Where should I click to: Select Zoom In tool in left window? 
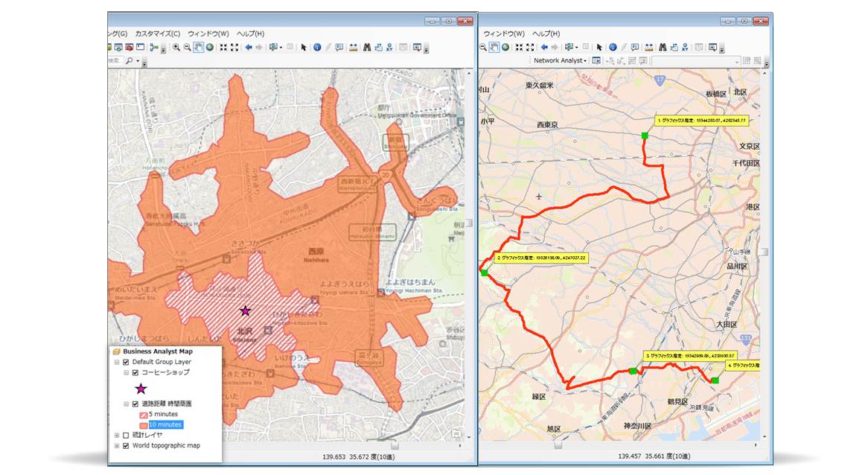pyautogui.click(x=176, y=47)
